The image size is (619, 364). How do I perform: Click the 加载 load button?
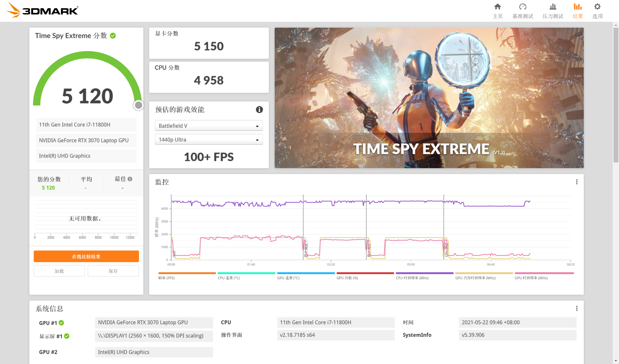(59, 271)
